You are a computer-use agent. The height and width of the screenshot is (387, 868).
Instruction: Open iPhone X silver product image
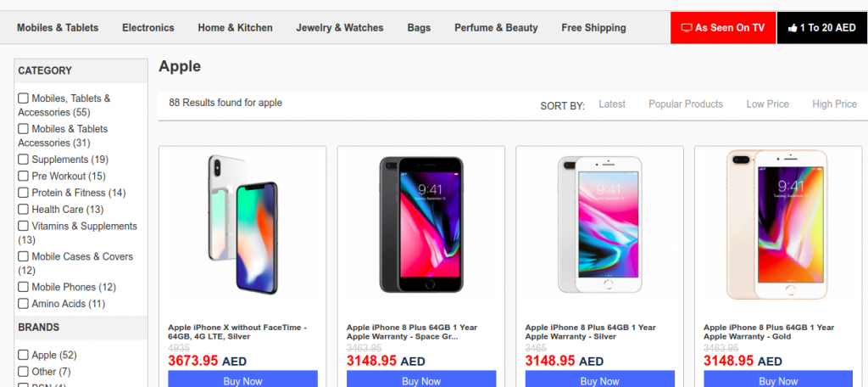[x=242, y=225]
